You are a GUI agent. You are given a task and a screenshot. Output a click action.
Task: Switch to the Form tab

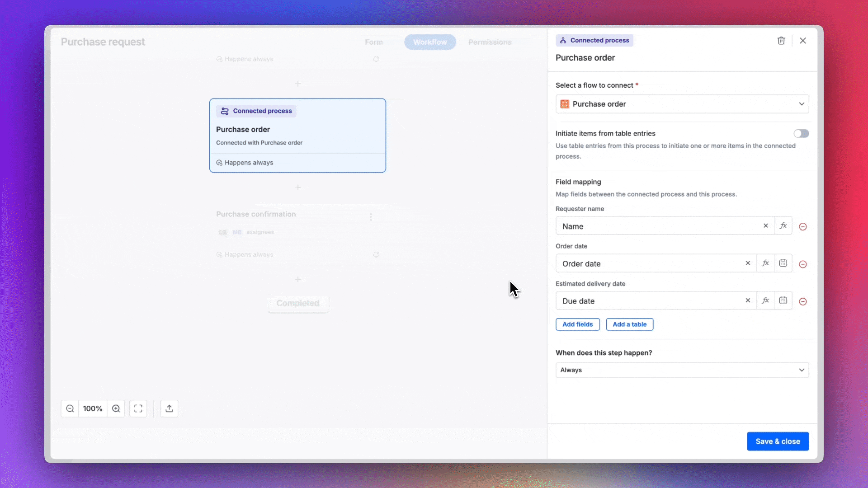pyautogui.click(x=374, y=42)
